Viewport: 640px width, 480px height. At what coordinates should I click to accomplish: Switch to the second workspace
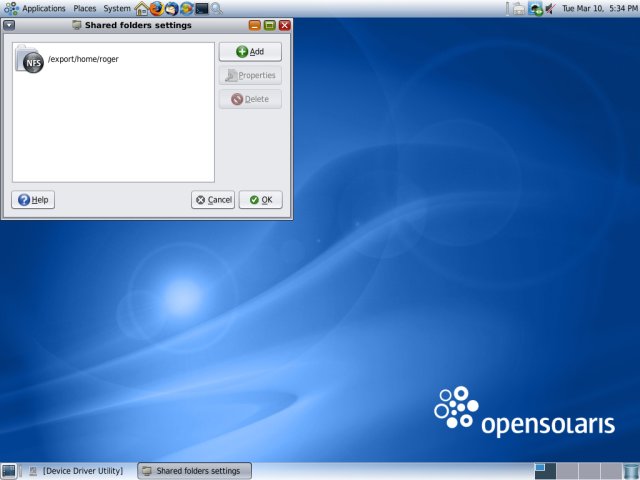click(x=567, y=471)
